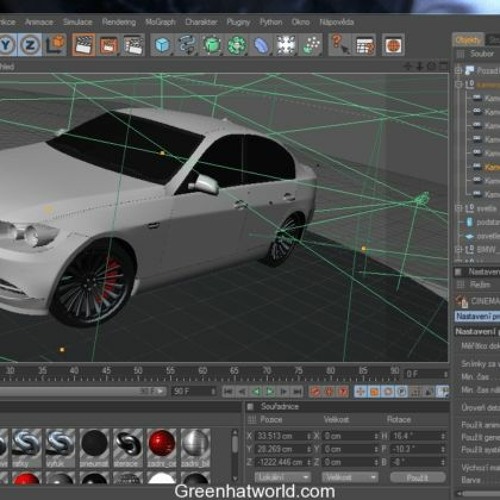Click the 0 F current frame field
This screenshot has width=500, height=500.
(x=426, y=374)
